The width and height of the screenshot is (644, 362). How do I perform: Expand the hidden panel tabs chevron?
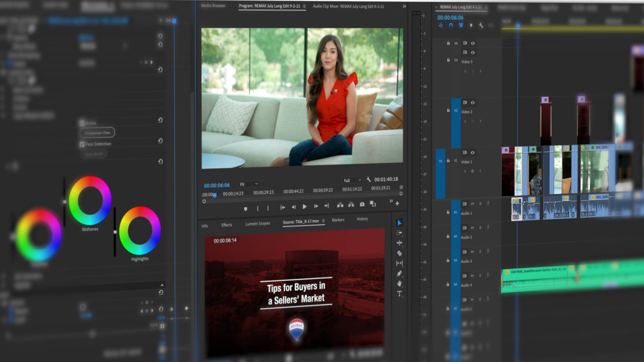404,6
